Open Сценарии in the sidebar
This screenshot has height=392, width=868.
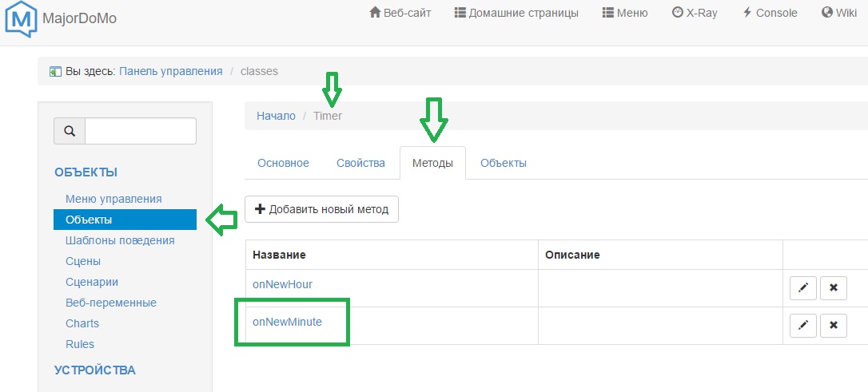click(x=92, y=282)
